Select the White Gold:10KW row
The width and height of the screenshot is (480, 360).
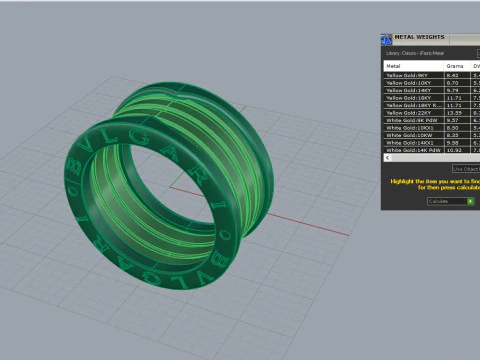[x=432, y=135]
